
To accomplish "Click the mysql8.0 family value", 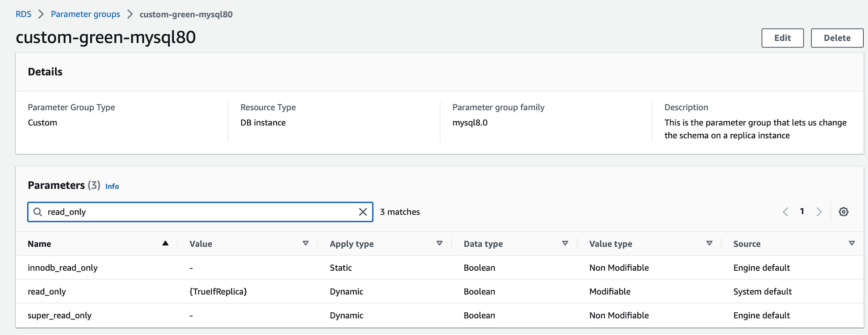I will pyautogui.click(x=470, y=123).
